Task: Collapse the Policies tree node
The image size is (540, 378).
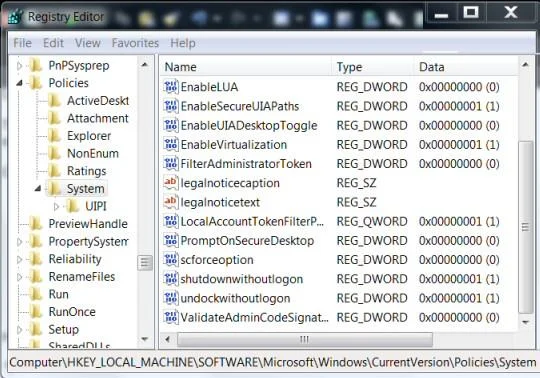Action: pos(20,83)
